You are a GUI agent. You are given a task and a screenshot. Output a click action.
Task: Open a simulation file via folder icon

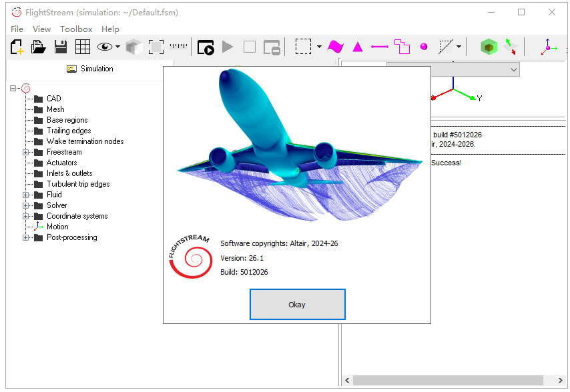(x=38, y=47)
